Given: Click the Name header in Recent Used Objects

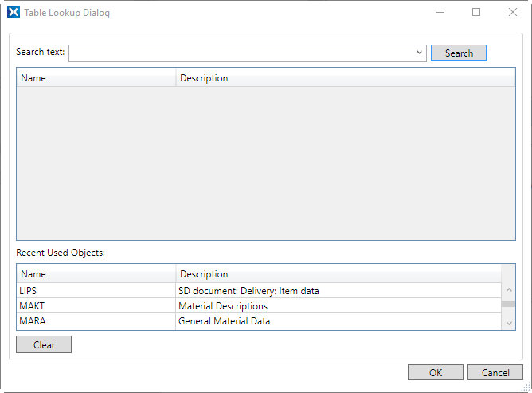Looking at the screenshot, I should click(x=96, y=274).
